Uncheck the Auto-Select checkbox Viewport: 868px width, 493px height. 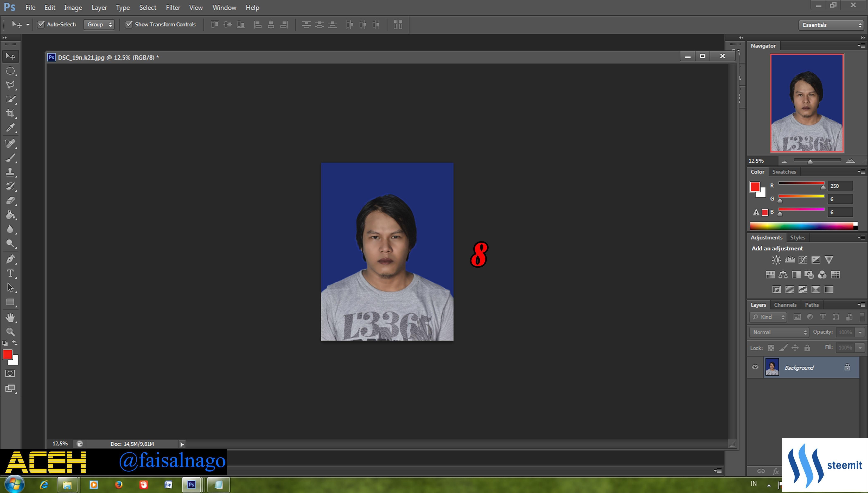click(x=41, y=24)
